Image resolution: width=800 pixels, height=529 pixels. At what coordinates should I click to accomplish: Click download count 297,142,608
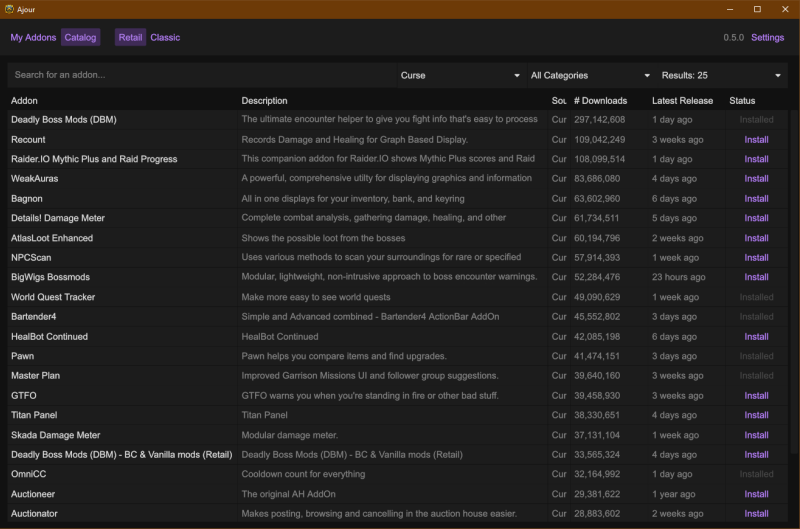click(599, 119)
